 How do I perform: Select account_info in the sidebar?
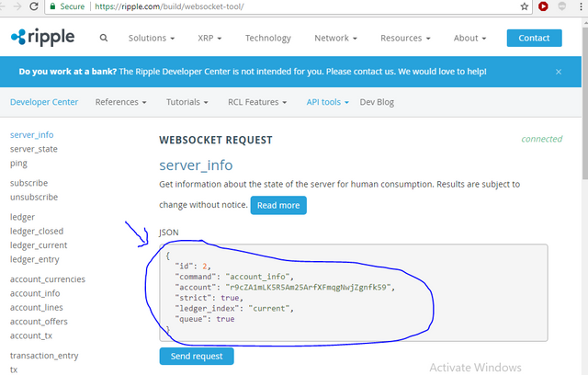point(35,293)
